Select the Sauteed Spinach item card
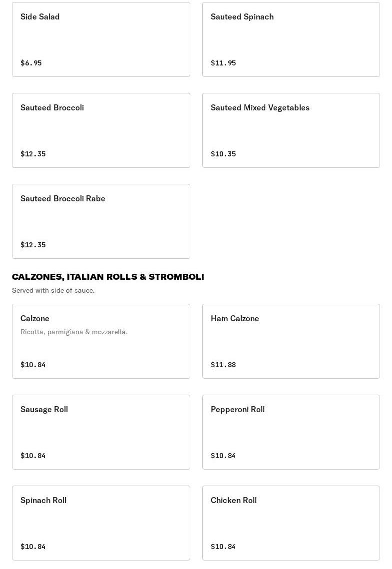 (x=291, y=39)
